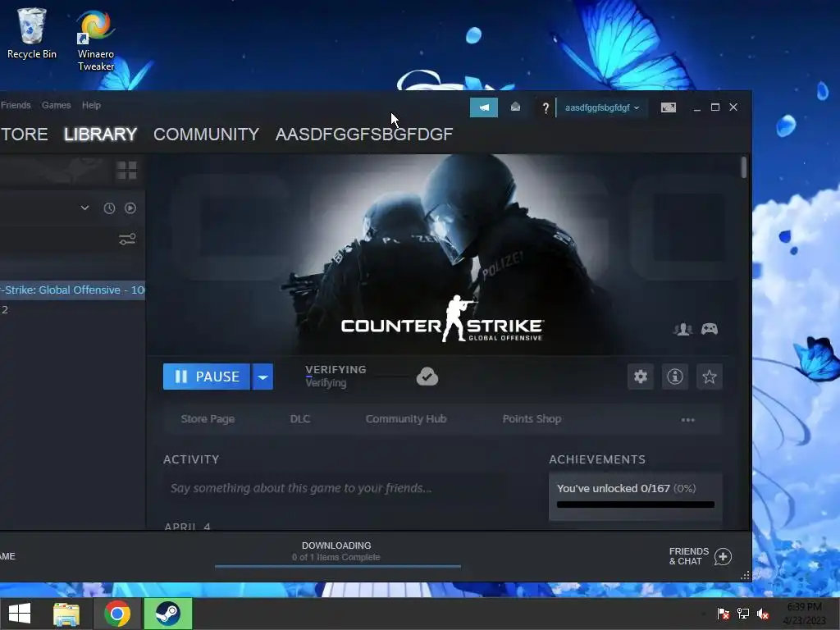Click the achievements progress bar
The height and width of the screenshot is (630, 840).
pos(636,504)
